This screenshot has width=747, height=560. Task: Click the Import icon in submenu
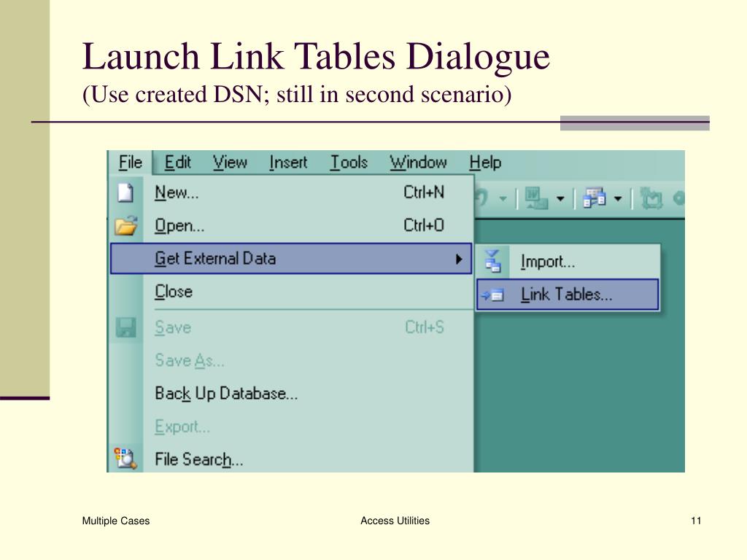point(492,262)
